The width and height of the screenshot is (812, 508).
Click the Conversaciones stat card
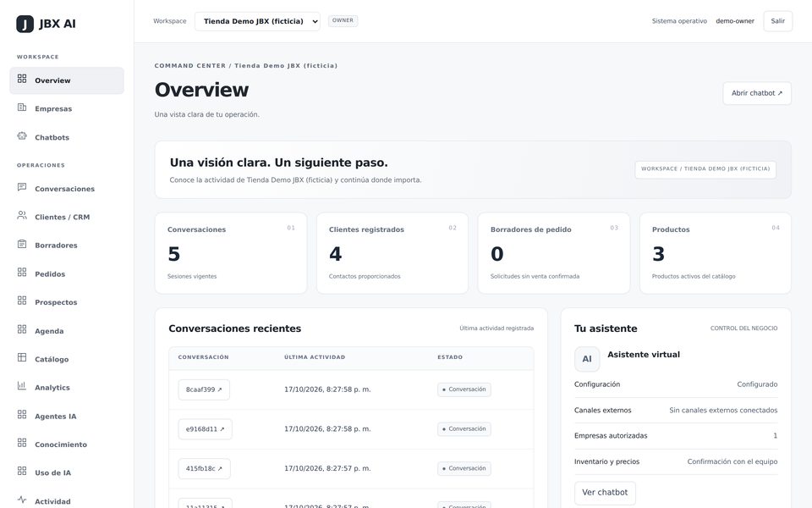tap(231, 253)
